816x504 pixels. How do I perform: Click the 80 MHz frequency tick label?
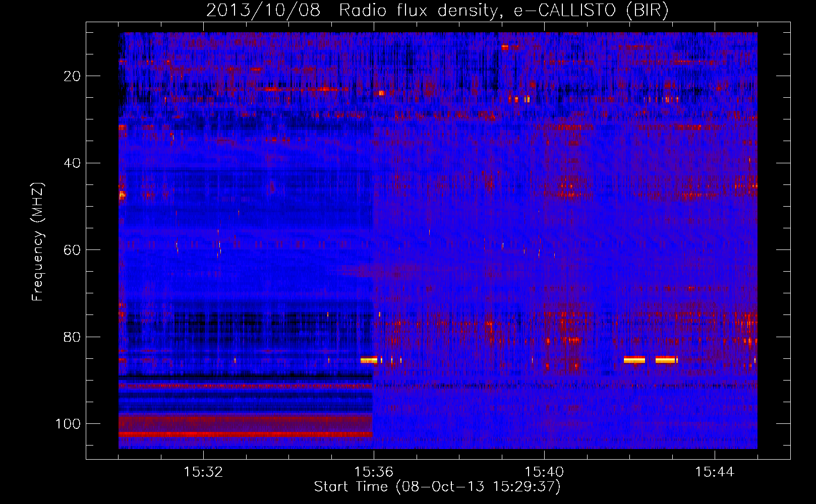[x=72, y=337]
